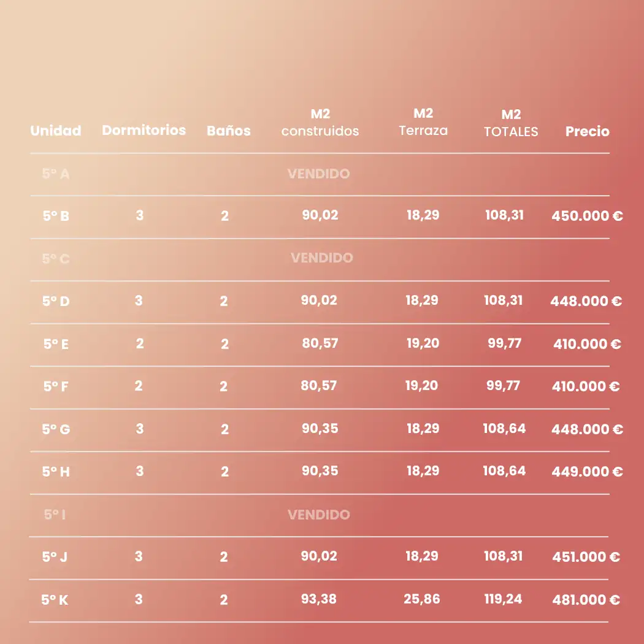
Task: Select the 5º K terrace value 25,86
Action: (422, 599)
